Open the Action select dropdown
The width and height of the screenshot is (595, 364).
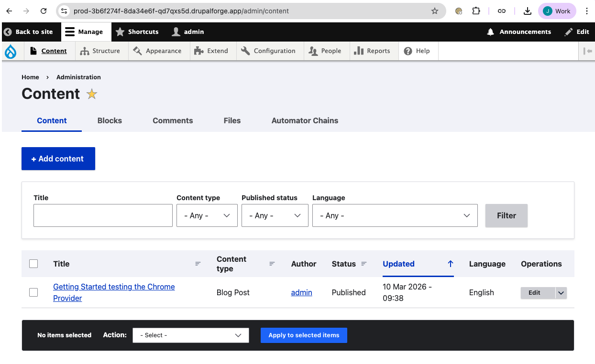coord(190,335)
